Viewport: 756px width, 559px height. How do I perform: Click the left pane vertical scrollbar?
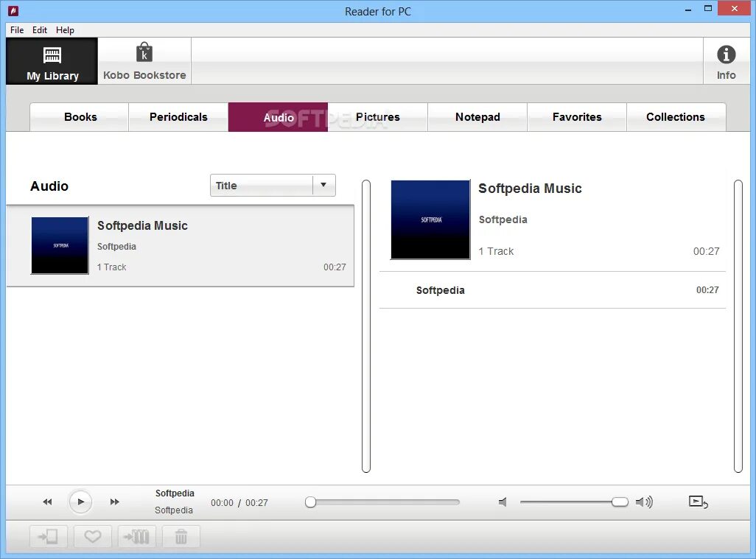tap(366, 326)
